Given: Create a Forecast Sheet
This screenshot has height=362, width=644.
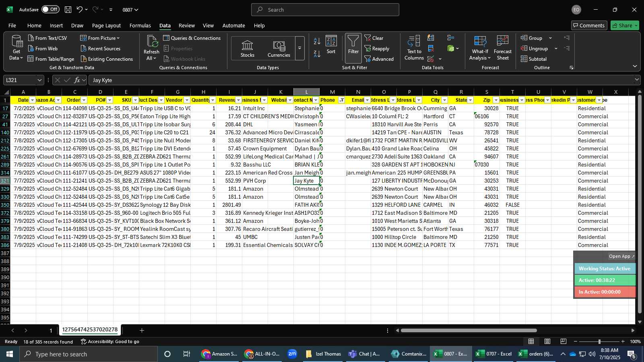Looking at the screenshot, I should [502, 48].
